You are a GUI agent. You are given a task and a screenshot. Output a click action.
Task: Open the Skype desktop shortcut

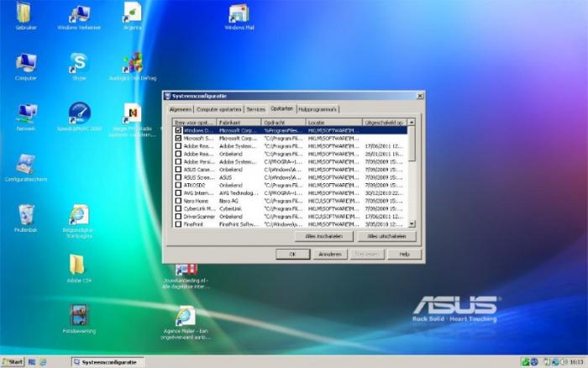pyautogui.click(x=79, y=62)
